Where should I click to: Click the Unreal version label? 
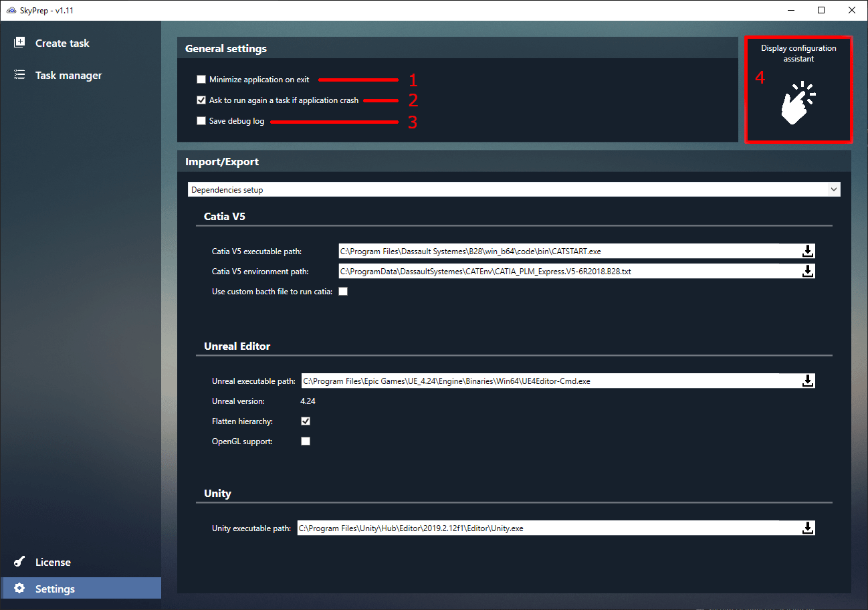(239, 401)
